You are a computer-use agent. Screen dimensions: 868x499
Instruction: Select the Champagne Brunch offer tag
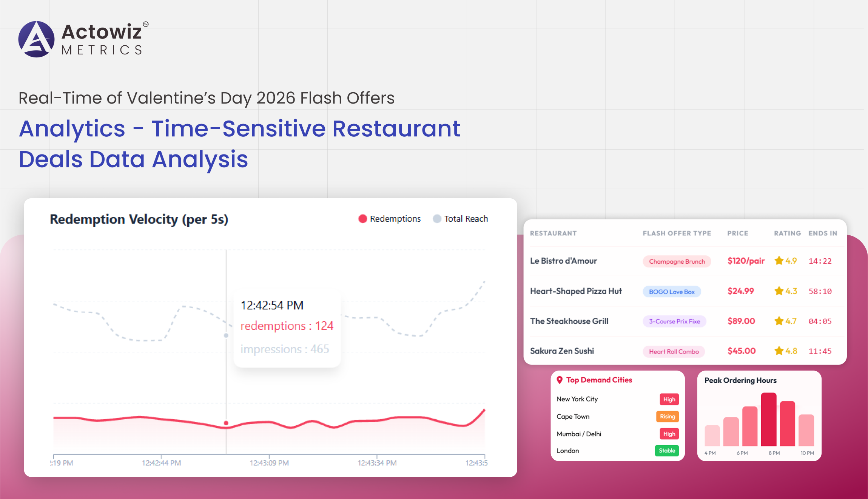(677, 261)
